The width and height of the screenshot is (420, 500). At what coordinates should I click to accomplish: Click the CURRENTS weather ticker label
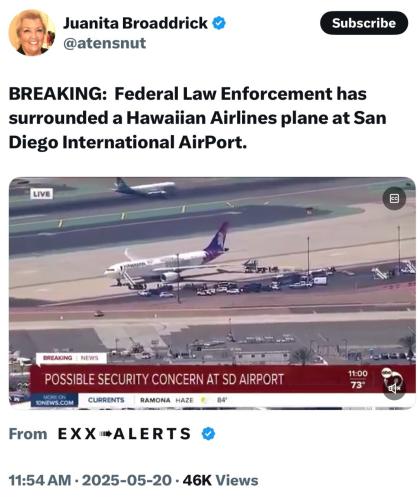tap(106, 400)
